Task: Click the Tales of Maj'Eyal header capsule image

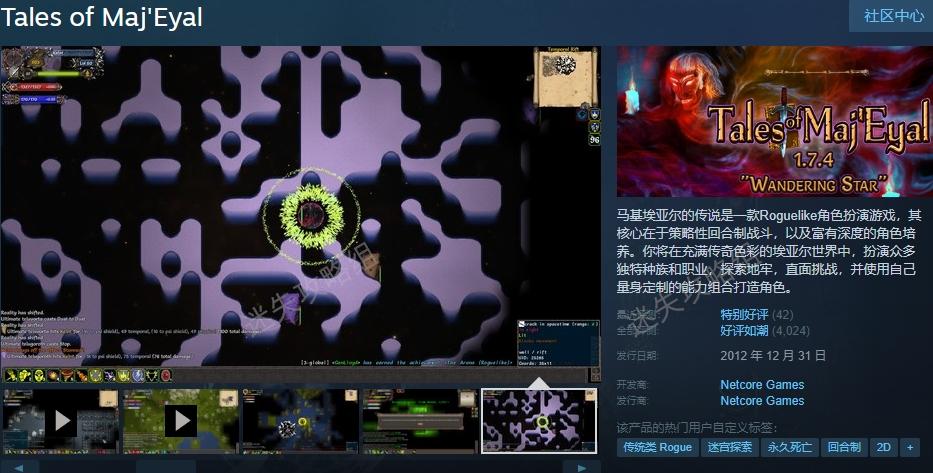Action: pos(775,121)
